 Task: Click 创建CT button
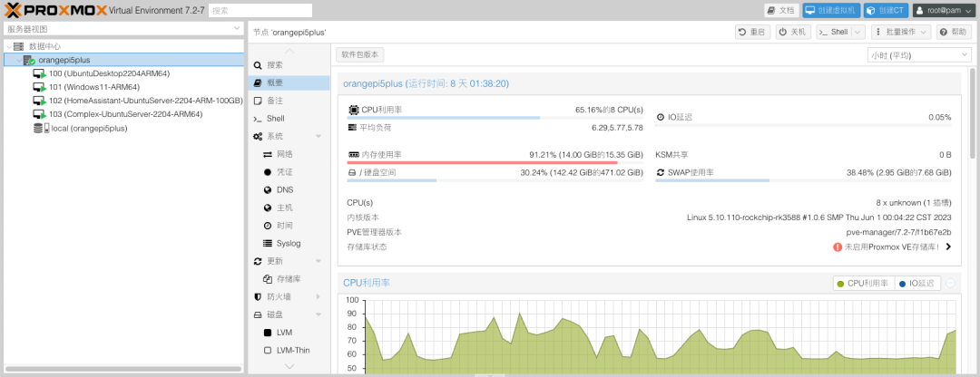click(x=886, y=11)
